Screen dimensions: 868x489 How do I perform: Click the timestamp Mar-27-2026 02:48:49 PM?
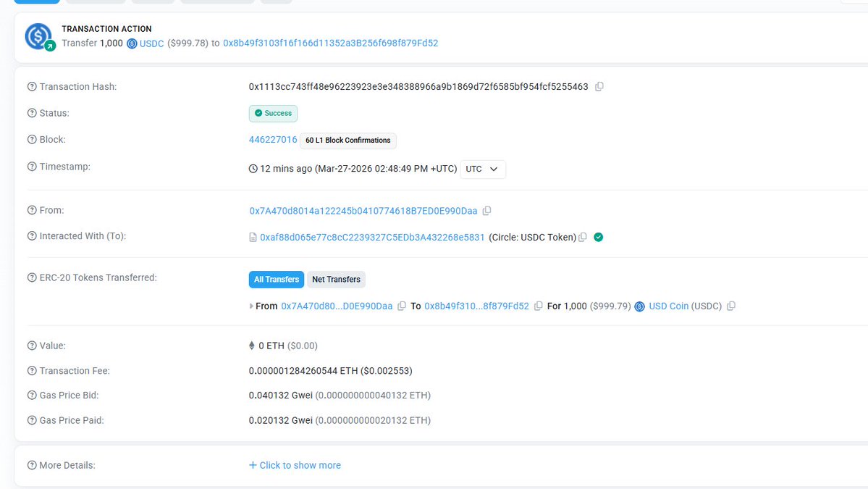point(387,168)
